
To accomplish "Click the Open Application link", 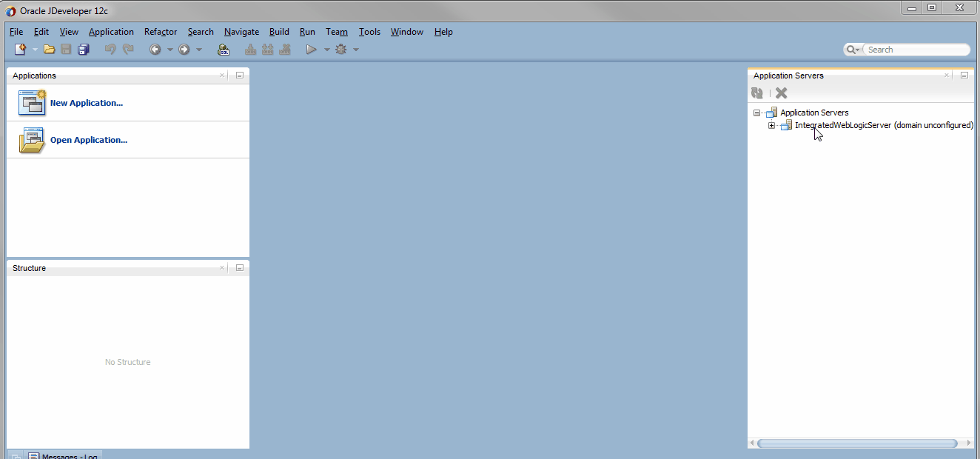I will point(89,140).
